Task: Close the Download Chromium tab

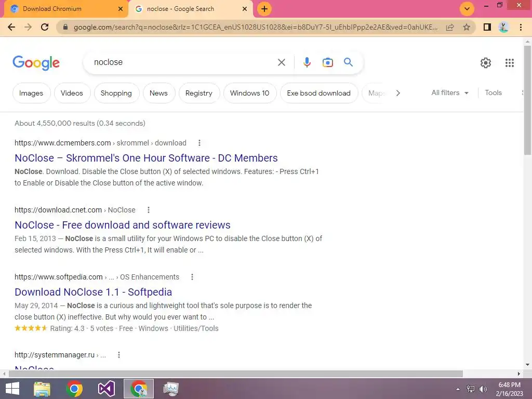Action: [121, 9]
